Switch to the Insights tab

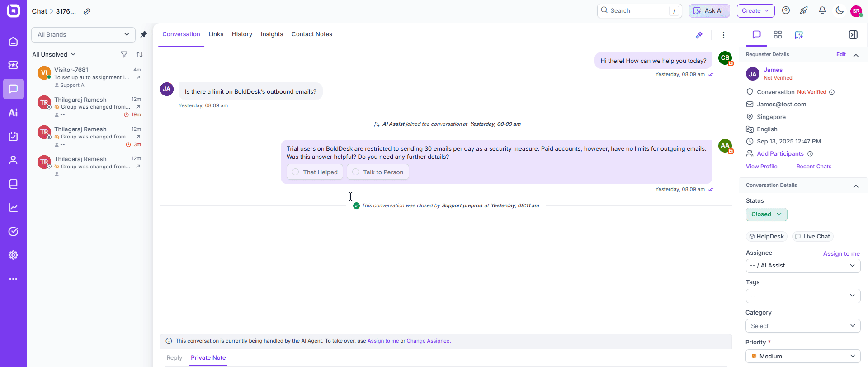(x=272, y=34)
